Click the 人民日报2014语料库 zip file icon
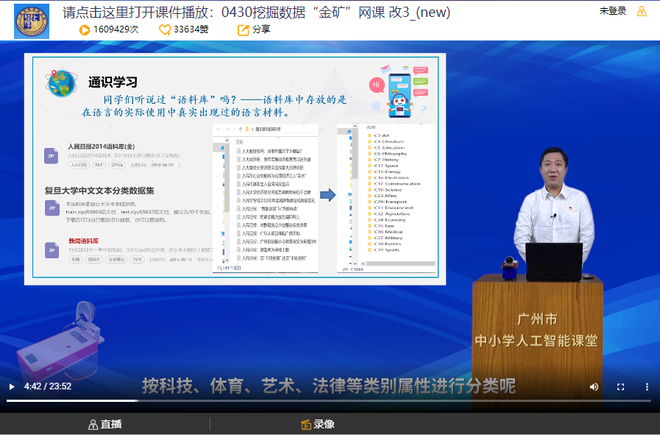 point(50,155)
